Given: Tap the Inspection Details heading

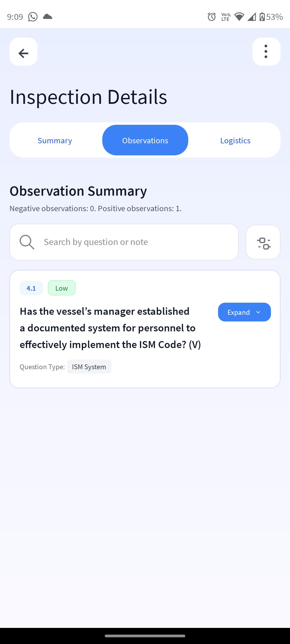Looking at the screenshot, I should 88,97.
